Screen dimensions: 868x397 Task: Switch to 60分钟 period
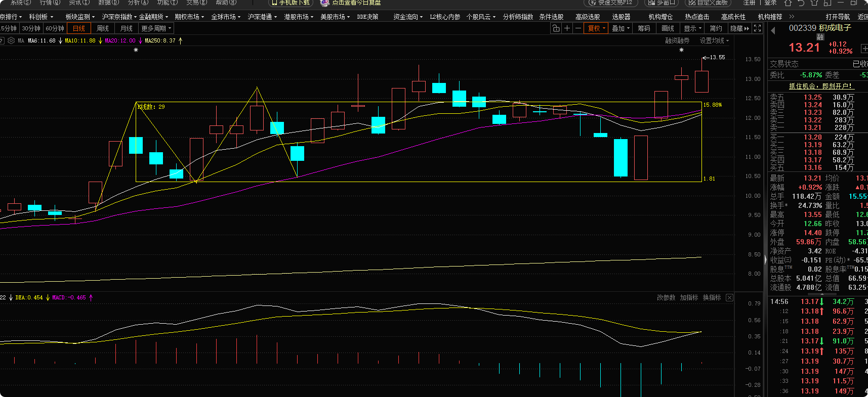(55, 28)
